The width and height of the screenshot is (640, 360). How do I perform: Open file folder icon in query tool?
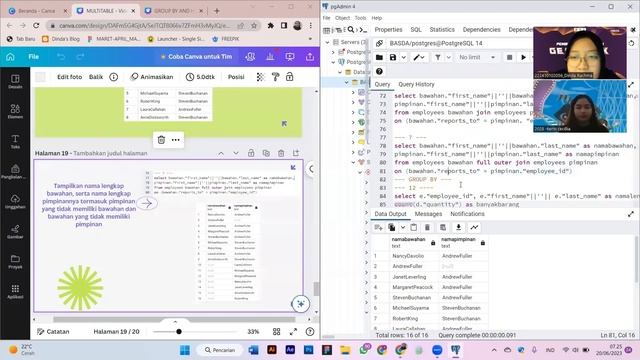379,58
